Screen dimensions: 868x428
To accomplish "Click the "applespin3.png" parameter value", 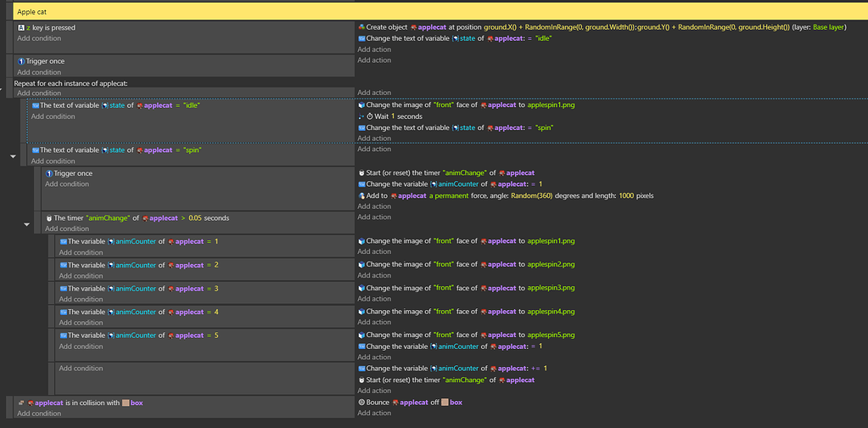I will pyautogui.click(x=551, y=288).
